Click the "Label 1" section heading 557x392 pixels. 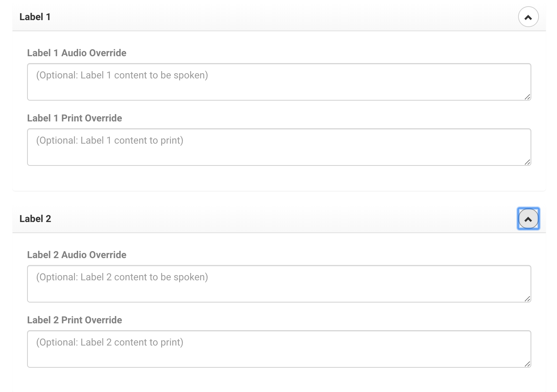point(35,17)
